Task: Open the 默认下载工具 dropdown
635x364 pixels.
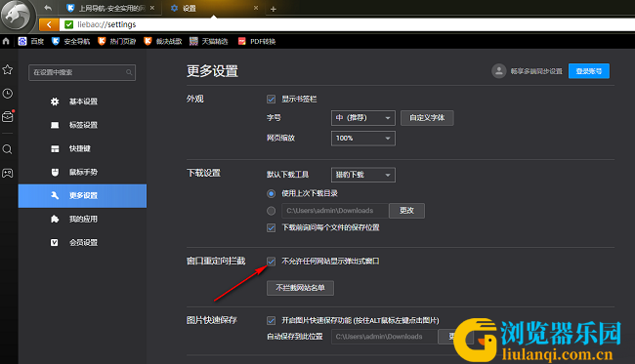Action: (363, 175)
